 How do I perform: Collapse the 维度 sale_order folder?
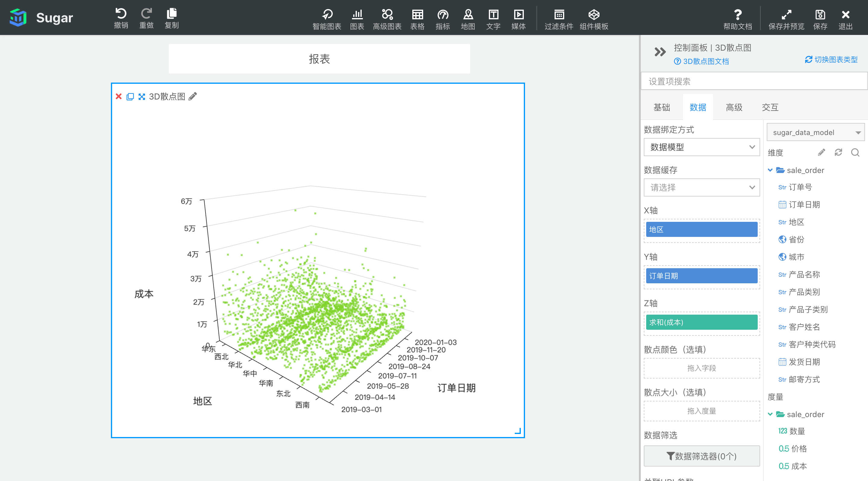[770, 170]
